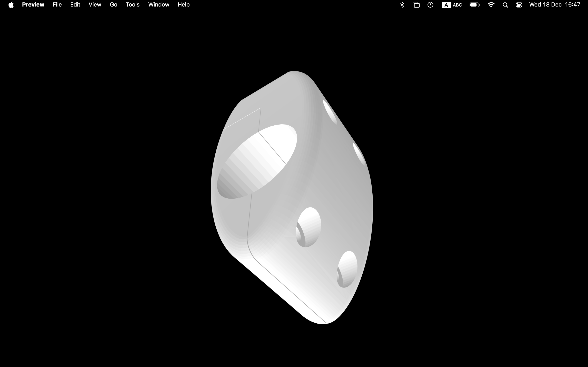Click the lower bolt hole on model
588x367 pixels.
click(347, 269)
